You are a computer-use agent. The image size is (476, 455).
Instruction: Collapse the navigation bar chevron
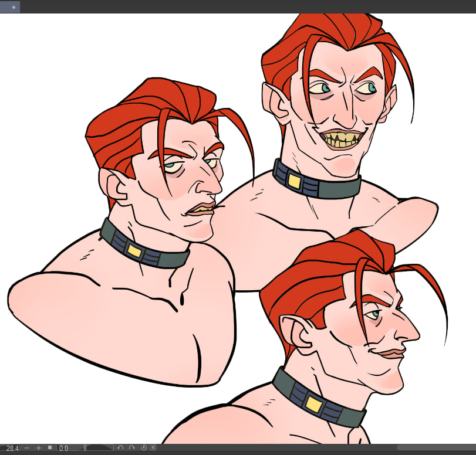(x=153, y=448)
